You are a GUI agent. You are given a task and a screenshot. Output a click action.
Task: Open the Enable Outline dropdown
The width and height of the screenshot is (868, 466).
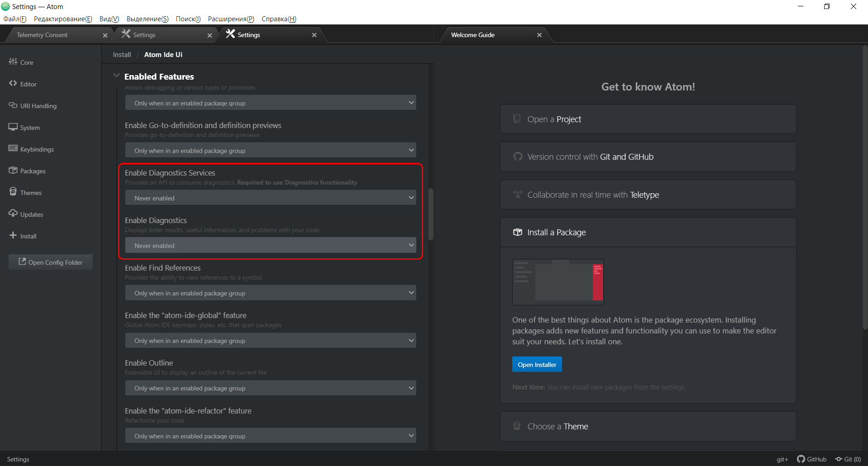pos(270,388)
